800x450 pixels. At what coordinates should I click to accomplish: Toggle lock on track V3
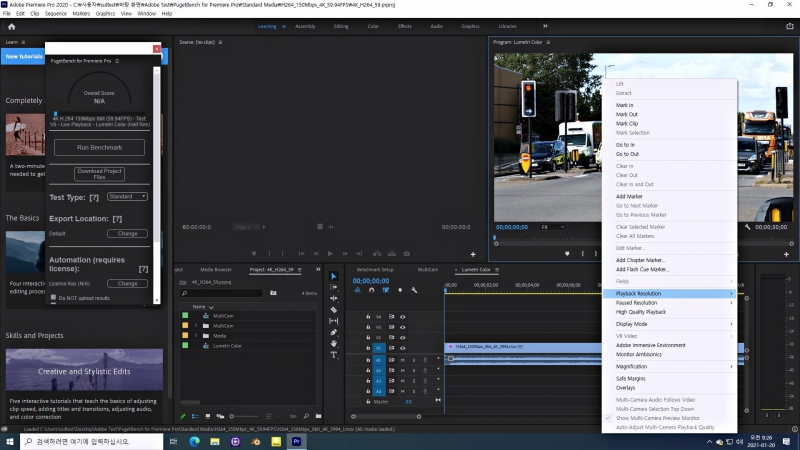(x=368, y=327)
